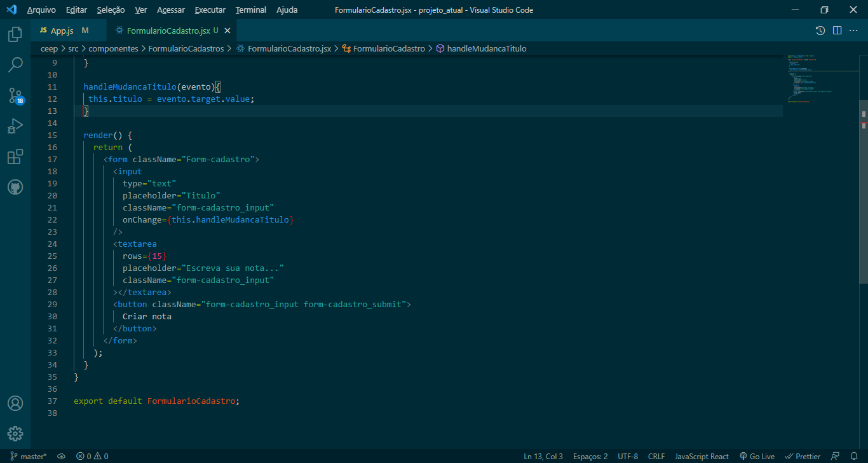
Task: Click 'this.titulo = evento.target.value;' line
Action: 171,99
